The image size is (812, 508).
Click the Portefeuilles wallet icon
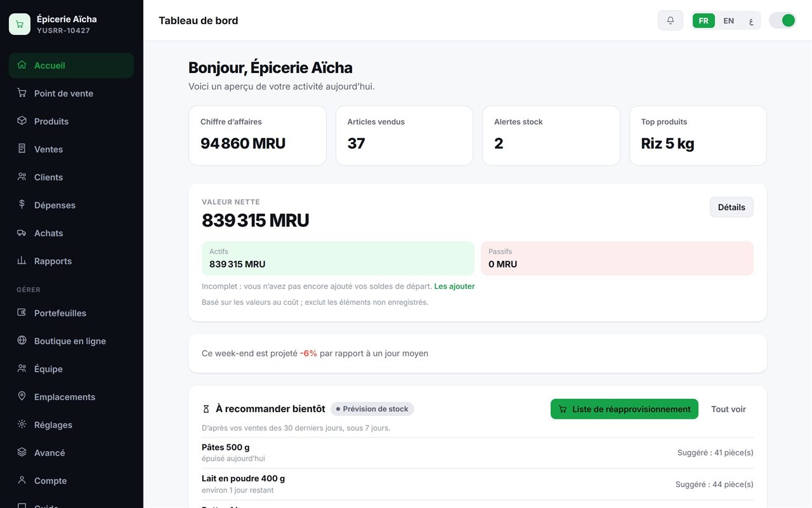(22, 312)
